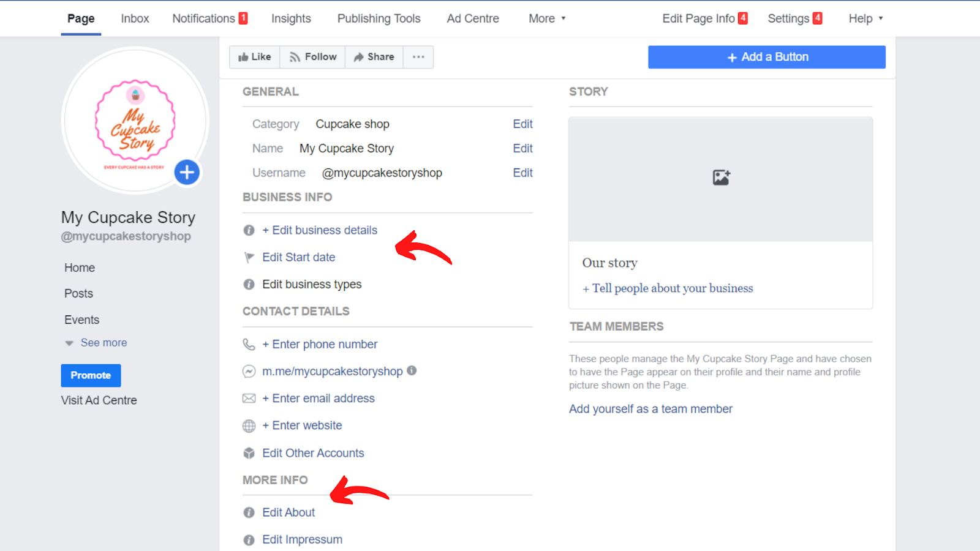Click the Share button
The image size is (980, 551).
374,57
